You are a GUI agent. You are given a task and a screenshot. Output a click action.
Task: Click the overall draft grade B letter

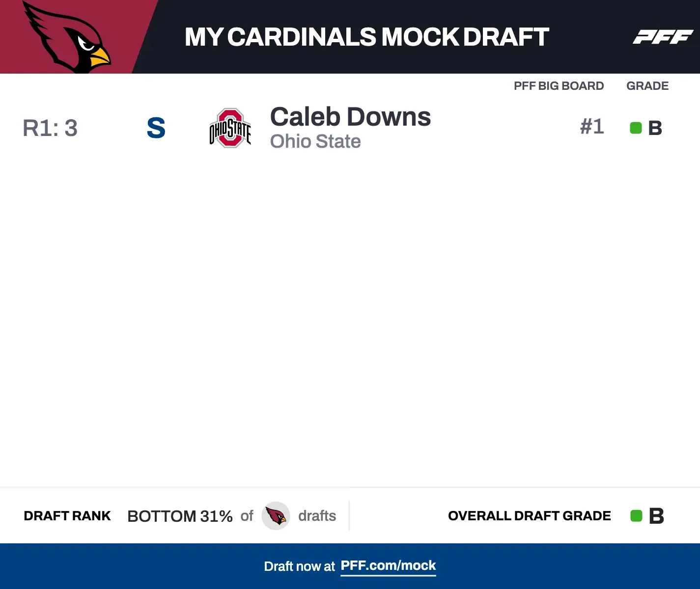point(656,516)
